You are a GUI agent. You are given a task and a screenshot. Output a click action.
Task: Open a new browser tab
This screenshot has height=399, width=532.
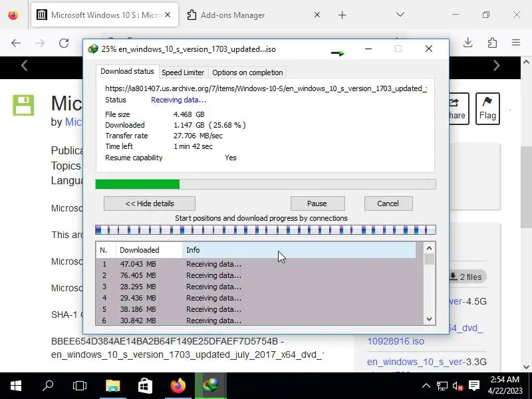342,15
